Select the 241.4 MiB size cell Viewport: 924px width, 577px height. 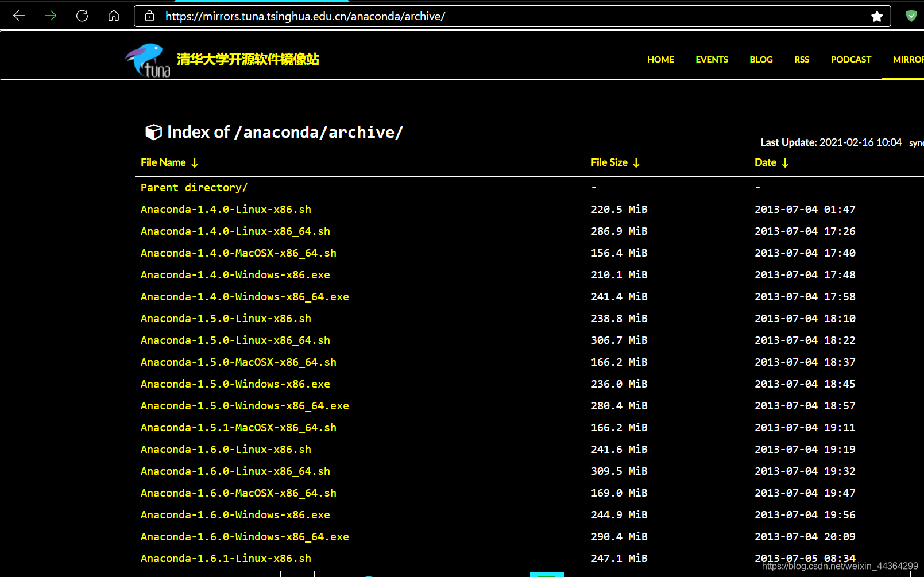click(x=619, y=297)
